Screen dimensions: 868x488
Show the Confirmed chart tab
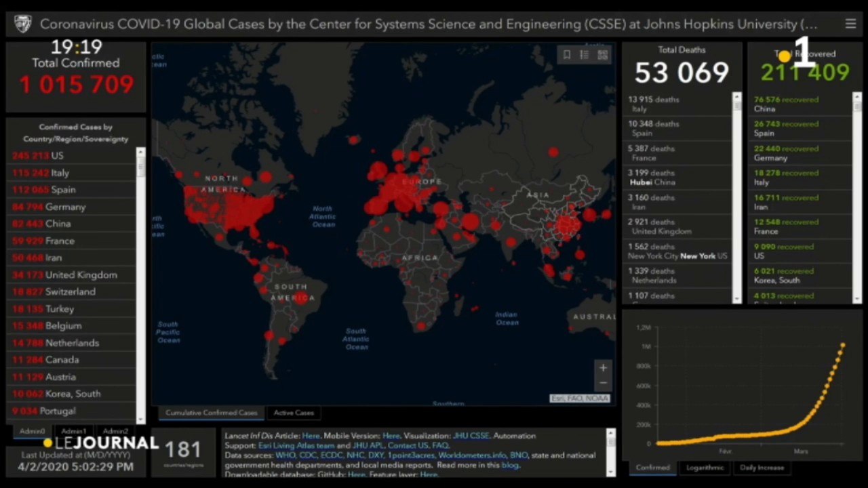click(x=653, y=468)
